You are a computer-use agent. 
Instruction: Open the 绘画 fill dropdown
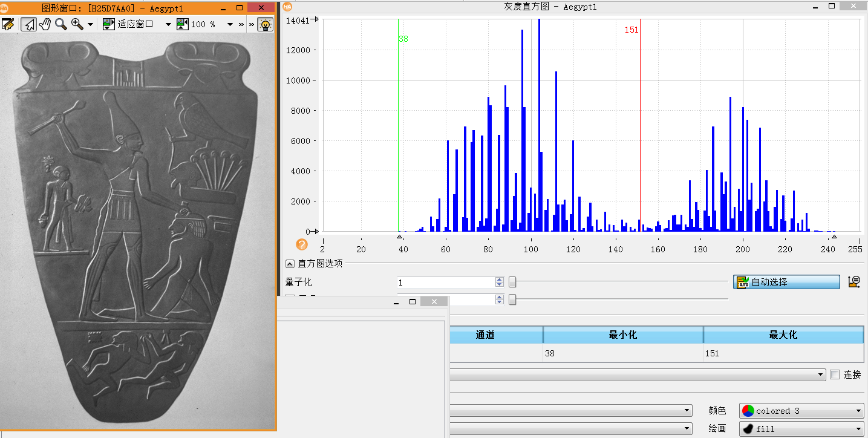click(x=801, y=429)
